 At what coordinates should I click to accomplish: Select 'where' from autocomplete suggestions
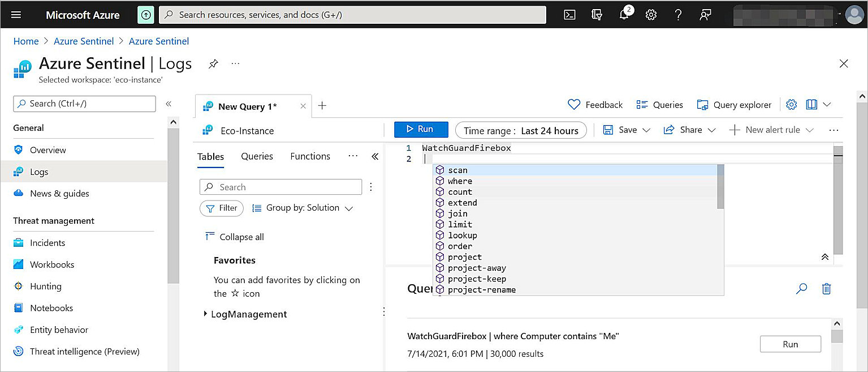coord(460,181)
